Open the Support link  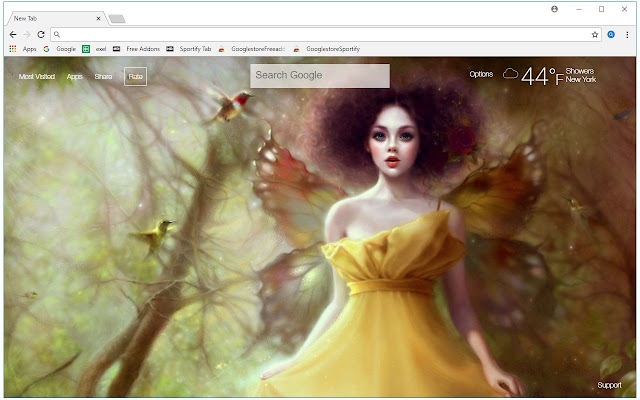click(x=609, y=385)
